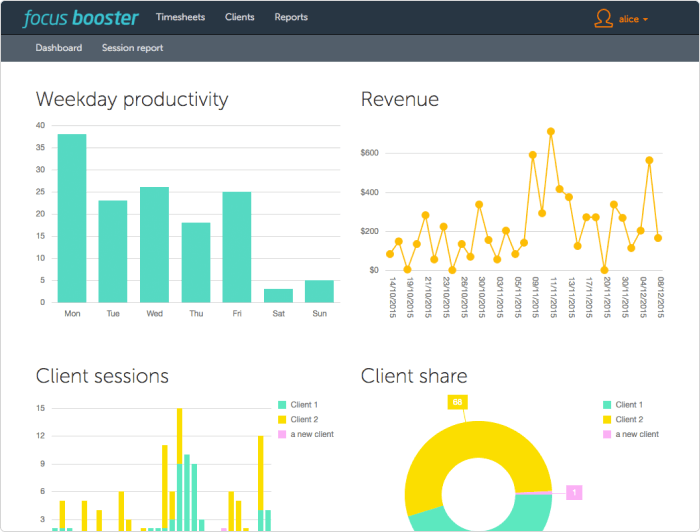Screen dimensions: 700x532
Task: Click the Mon bar in Weekday productivity
Action: (72, 218)
